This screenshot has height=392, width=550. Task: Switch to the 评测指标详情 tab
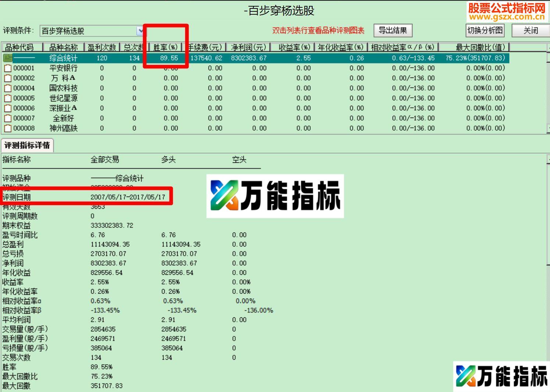(28, 145)
